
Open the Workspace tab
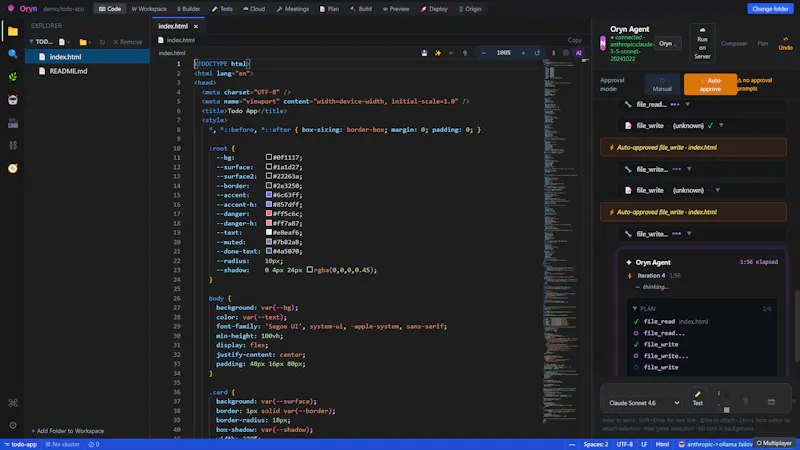pos(149,9)
